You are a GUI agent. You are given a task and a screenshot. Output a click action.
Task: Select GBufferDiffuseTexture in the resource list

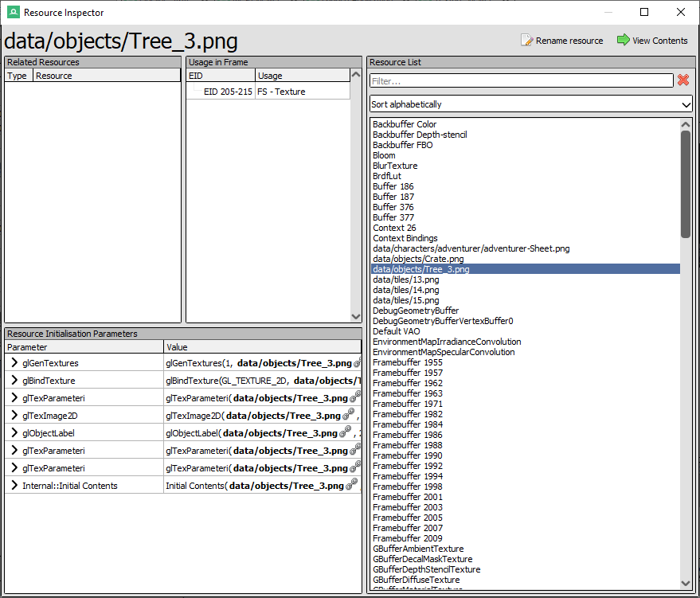[418, 580]
